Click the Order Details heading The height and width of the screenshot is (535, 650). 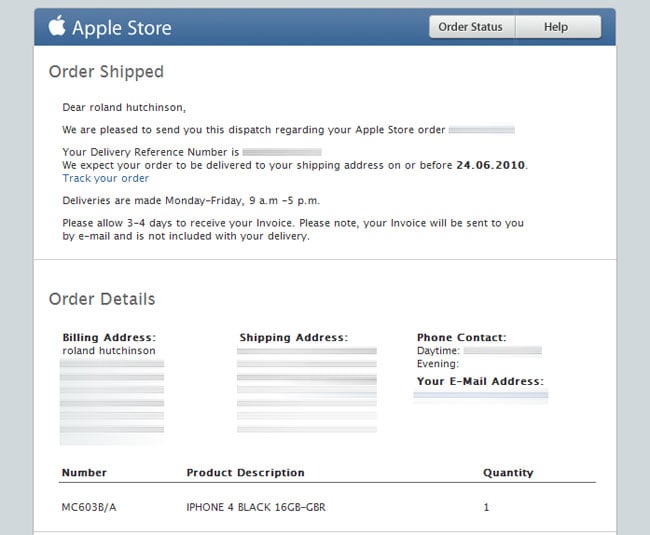[x=102, y=299]
